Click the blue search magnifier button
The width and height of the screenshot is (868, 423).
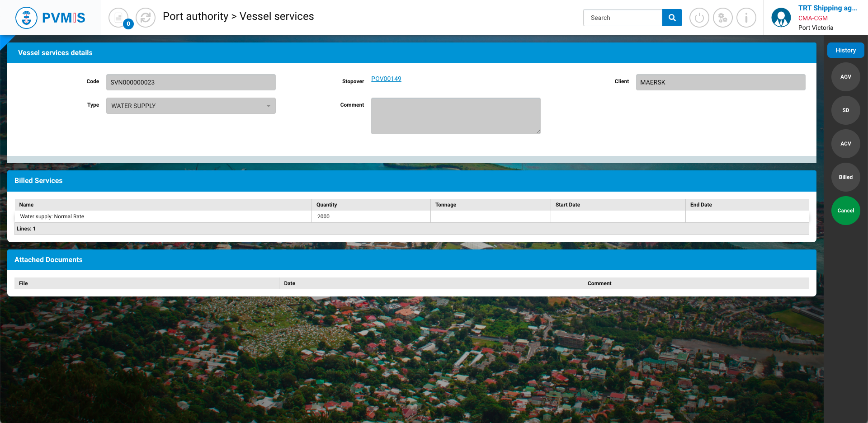point(672,18)
